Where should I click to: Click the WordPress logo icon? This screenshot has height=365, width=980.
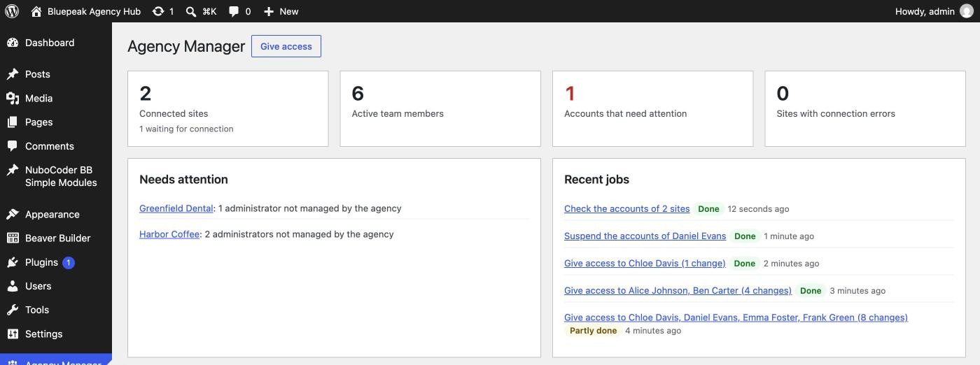click(x=12, y=11)
